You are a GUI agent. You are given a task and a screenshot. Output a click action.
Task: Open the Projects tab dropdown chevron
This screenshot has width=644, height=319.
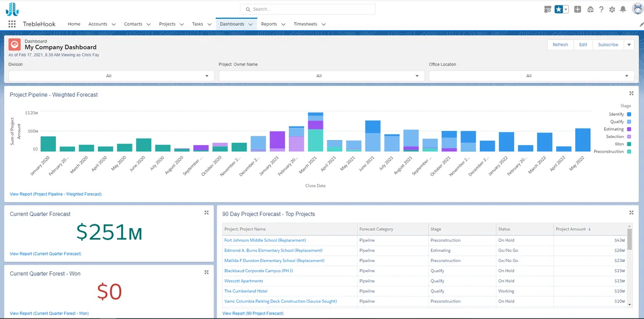coord(181,24)
